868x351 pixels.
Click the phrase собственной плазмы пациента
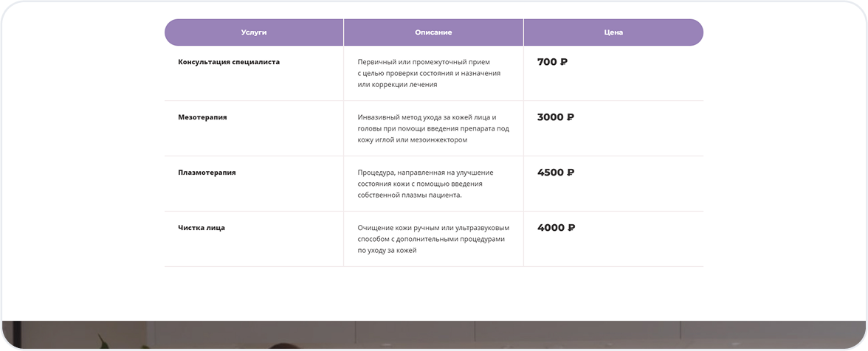410,195
